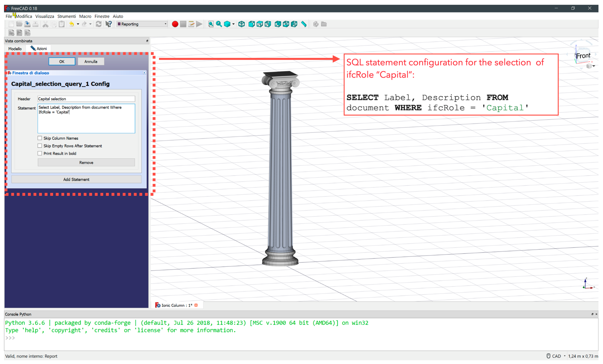The height and width of the screenshot is (364, 603).
Task: Open the macro editor icon
Action: [191, 24]
